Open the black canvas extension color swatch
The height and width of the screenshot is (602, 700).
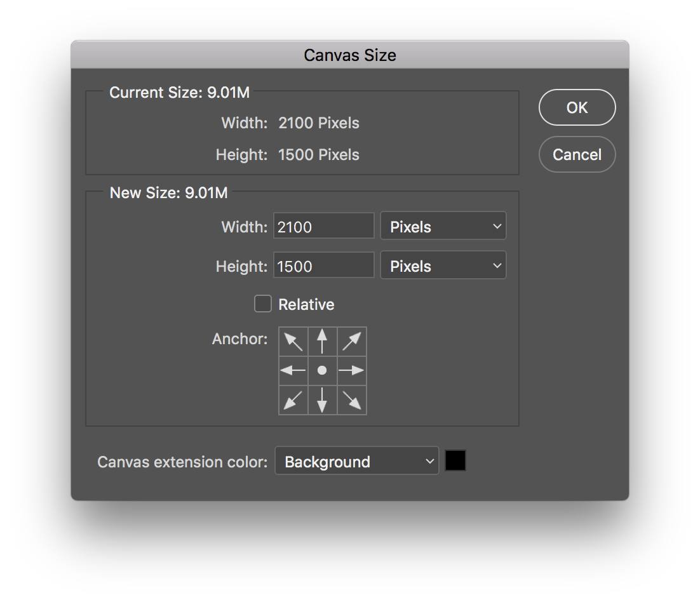(455, 460)
